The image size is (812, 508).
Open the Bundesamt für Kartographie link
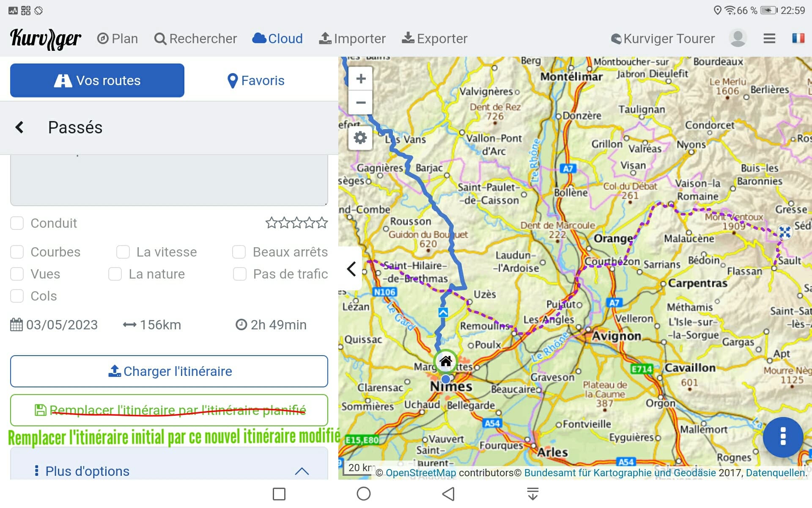point(620,473)
